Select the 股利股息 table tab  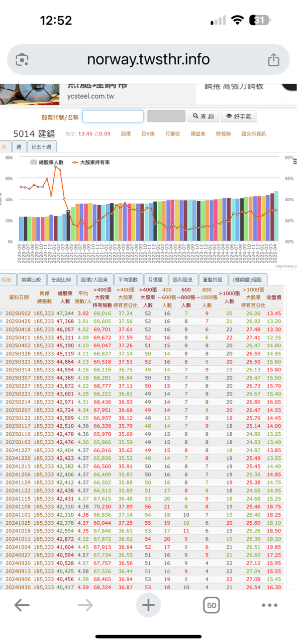point(183,280)
